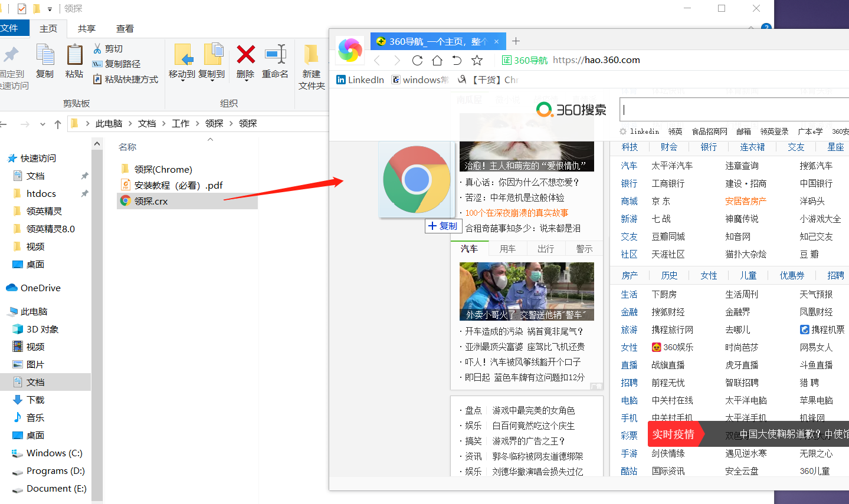This screenshot has width=849, height=504.
Task: Reload the page with refresh icon
Action: [417, 60]
